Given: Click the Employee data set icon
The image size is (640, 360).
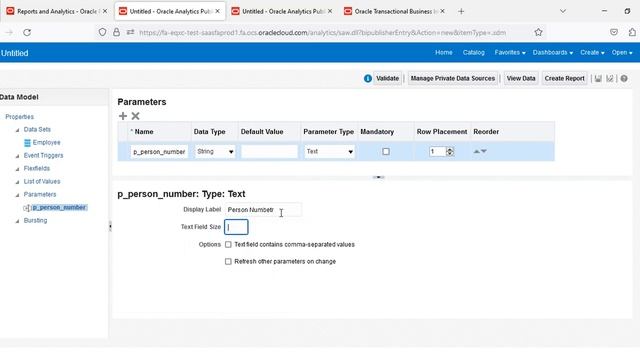Looking at the screenshot, I should [x=27, y=142].
